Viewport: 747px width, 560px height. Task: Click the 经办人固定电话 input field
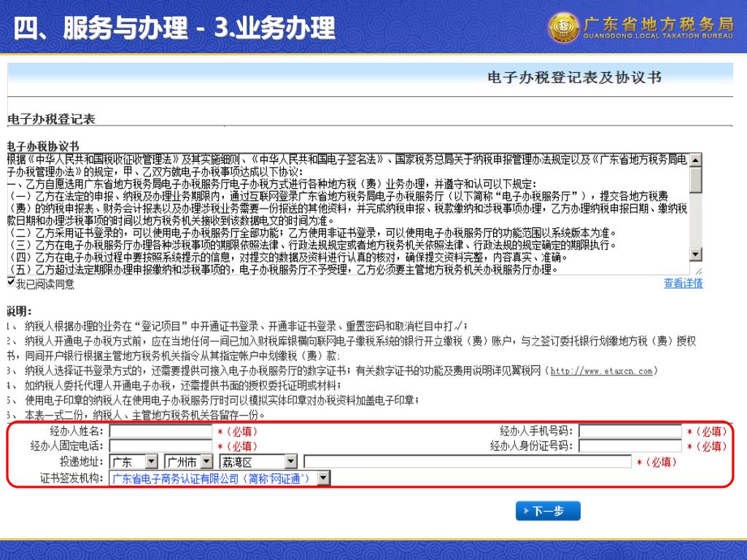click(x=160, y=446)
